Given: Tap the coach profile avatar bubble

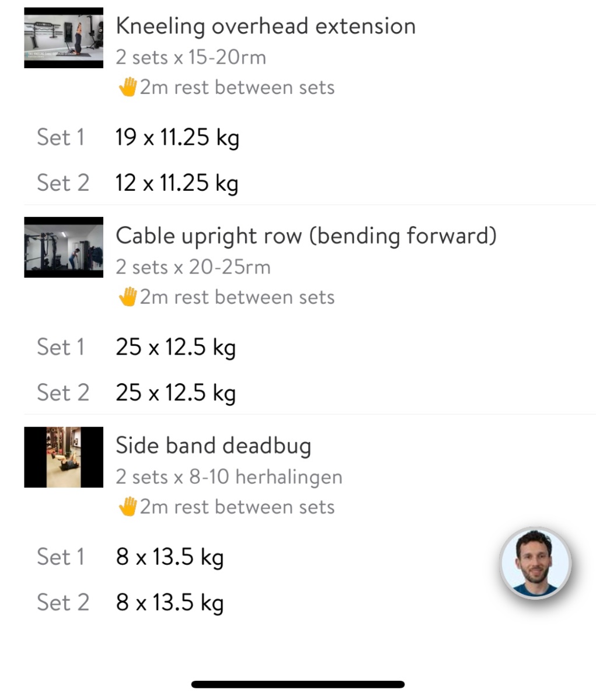Looking at the screenshot, I should pyautogui.click(x=535, y=563).
